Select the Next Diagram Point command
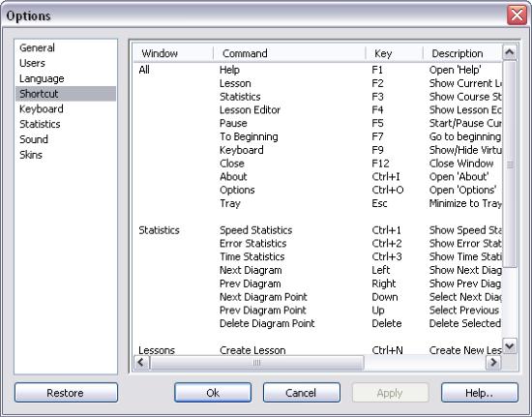The width and height of the screenshot is (532, 417). [263, 297]
